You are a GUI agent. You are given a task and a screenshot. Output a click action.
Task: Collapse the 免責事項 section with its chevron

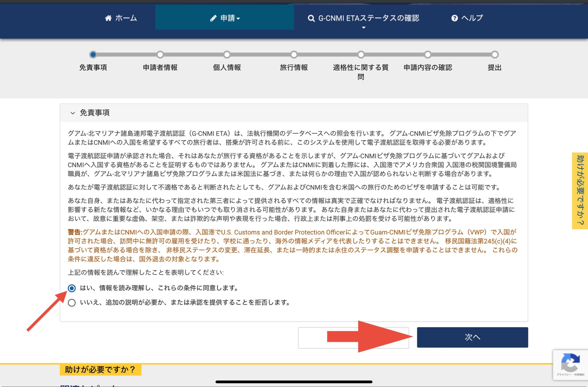(73, 113)
